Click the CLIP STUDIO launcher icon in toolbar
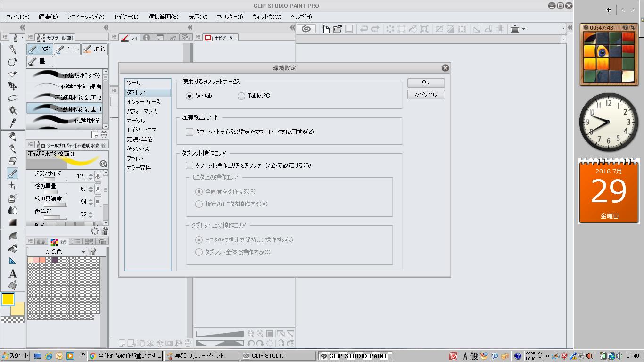 coord(306,29)
